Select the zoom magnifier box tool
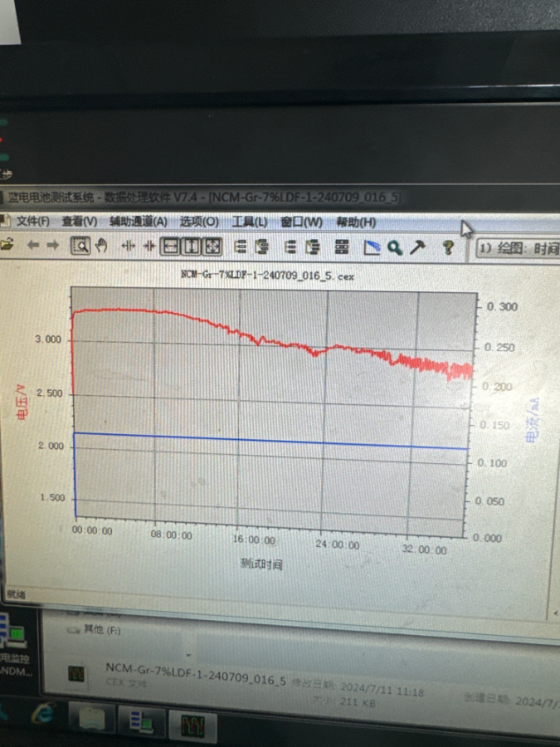Image resolution: width=560 pixels, height=747 pixels. [80, 246]
